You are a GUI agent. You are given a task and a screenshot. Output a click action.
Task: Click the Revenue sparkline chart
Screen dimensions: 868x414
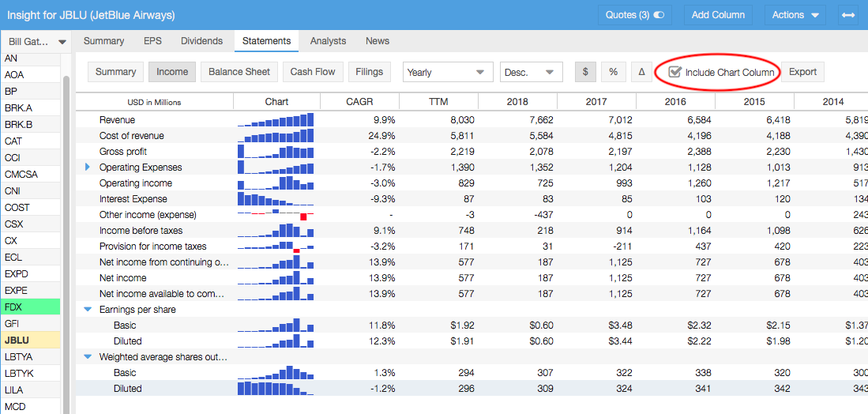coord(276,119)
